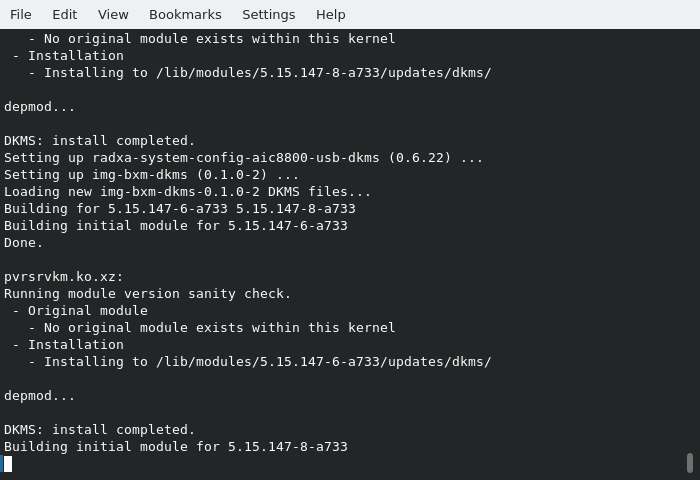Open the Bookmarks menu
This screenshot has width=700, height=480.
point(185,15)
